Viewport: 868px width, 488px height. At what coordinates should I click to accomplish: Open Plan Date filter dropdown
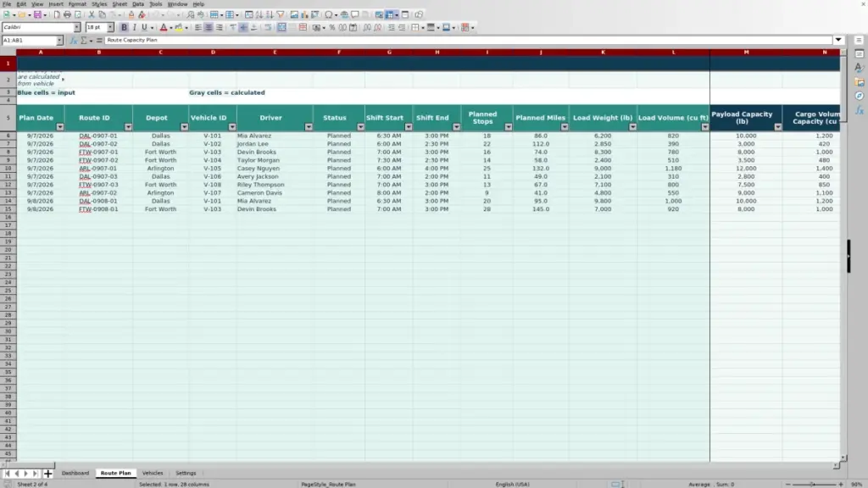[60, 127]
